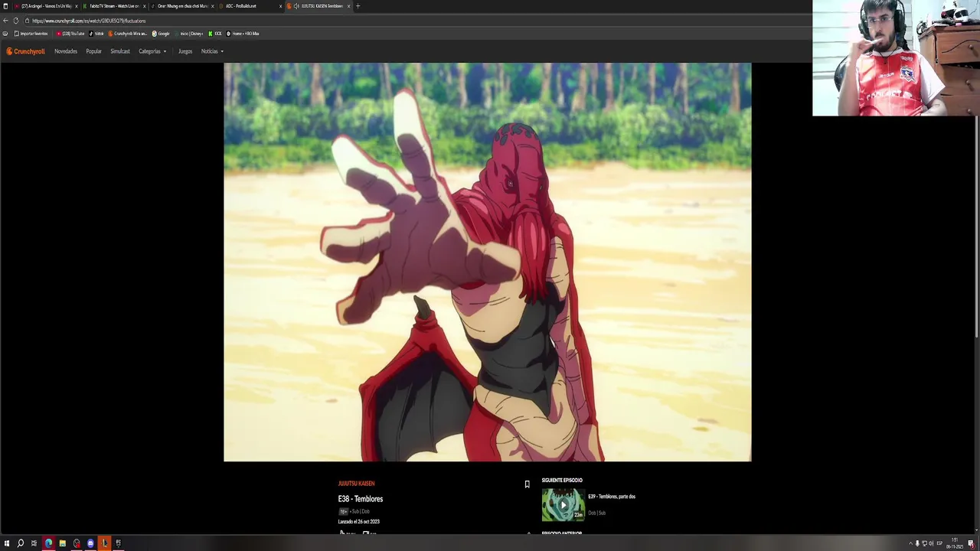Image resolution: width=980 pixels, height=551 pixels.
Task: Open the taskbar clock and date
Action: coord(955,543)
